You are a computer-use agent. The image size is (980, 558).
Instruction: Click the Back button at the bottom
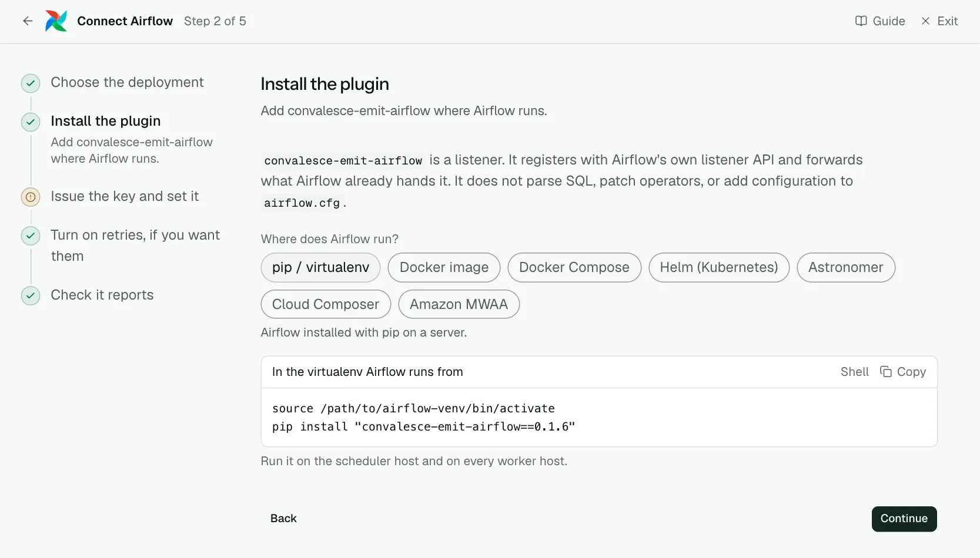(x=283, y=519)
